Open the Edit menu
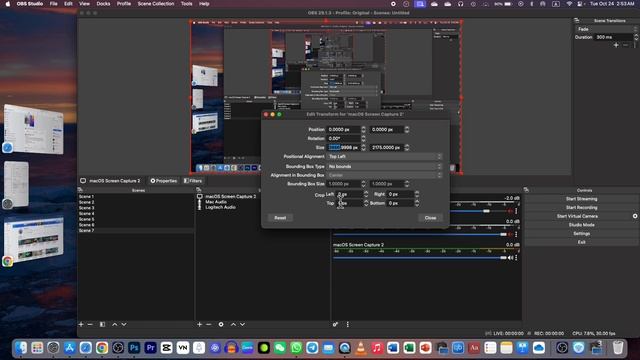This screenshot has width=640, height=360. [68, 4]
